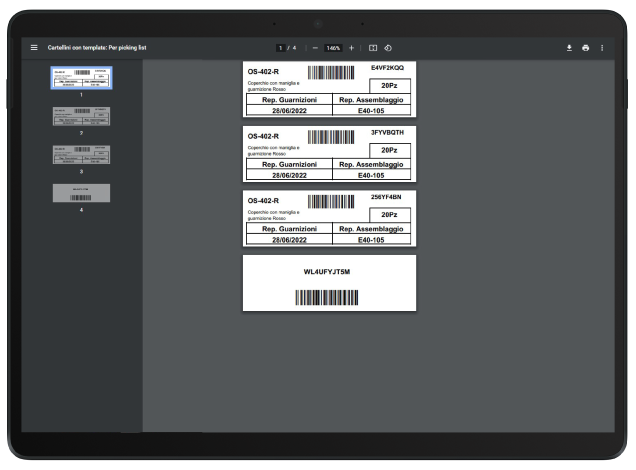636x470 pixels.
Task: Click 20Pz box on 256YF4BN label
Action: point(389,215)
